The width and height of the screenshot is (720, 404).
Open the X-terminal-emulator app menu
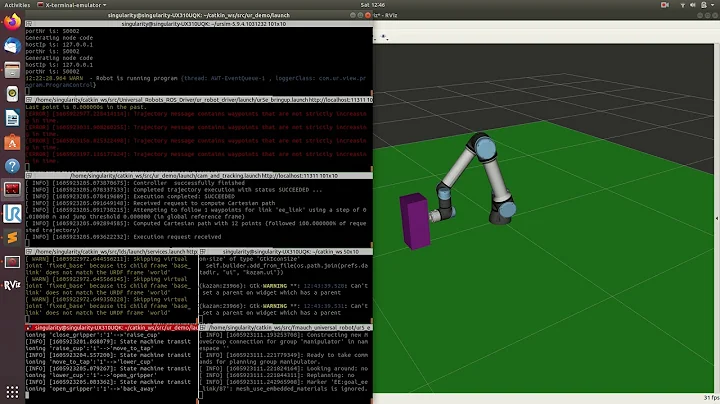tap(72, 5)
